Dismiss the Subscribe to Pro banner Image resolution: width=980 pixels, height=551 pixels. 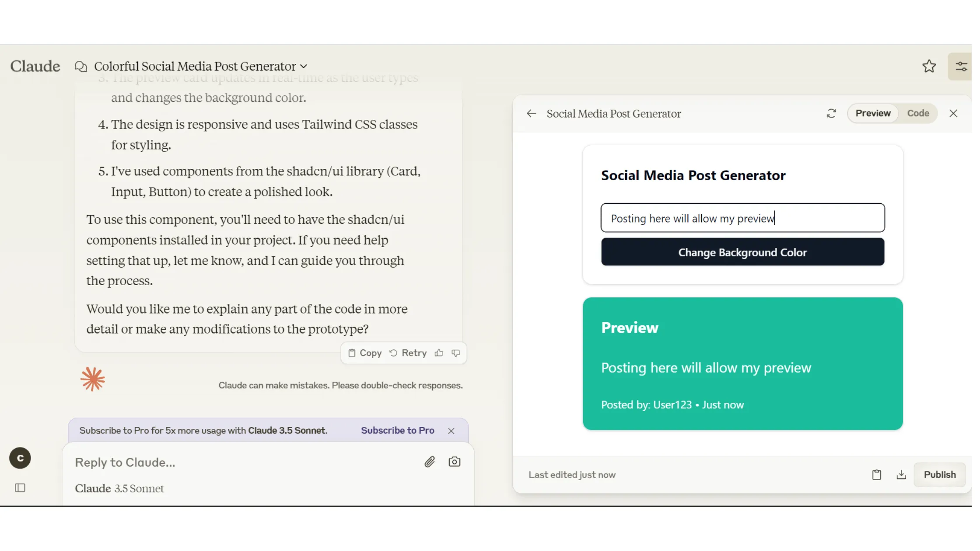point(451,431)
